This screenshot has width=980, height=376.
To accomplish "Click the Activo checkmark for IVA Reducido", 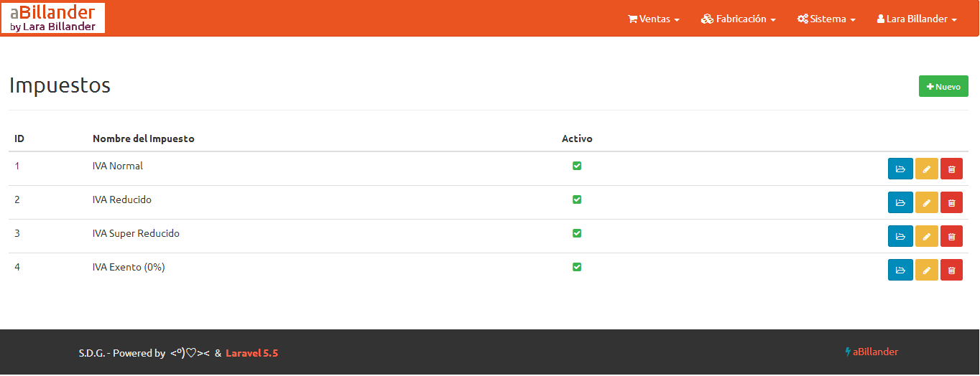I will (x=577, y=199).
